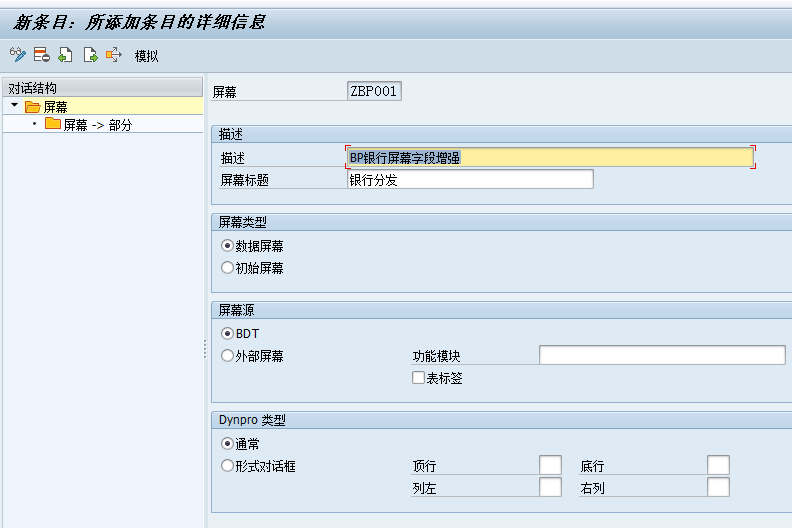This screenshot has width=792, height=528.
Task: Click the panel splitter handle dots
Action: pos(205,349)
